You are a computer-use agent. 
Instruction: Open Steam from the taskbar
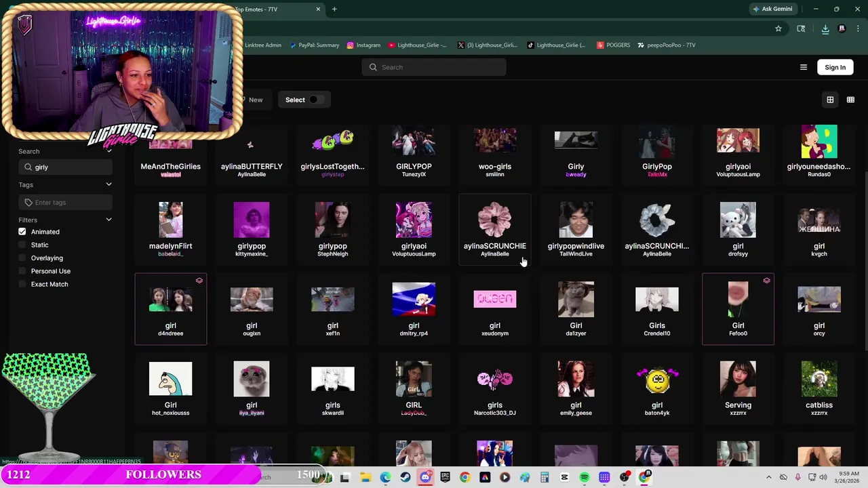406,477
